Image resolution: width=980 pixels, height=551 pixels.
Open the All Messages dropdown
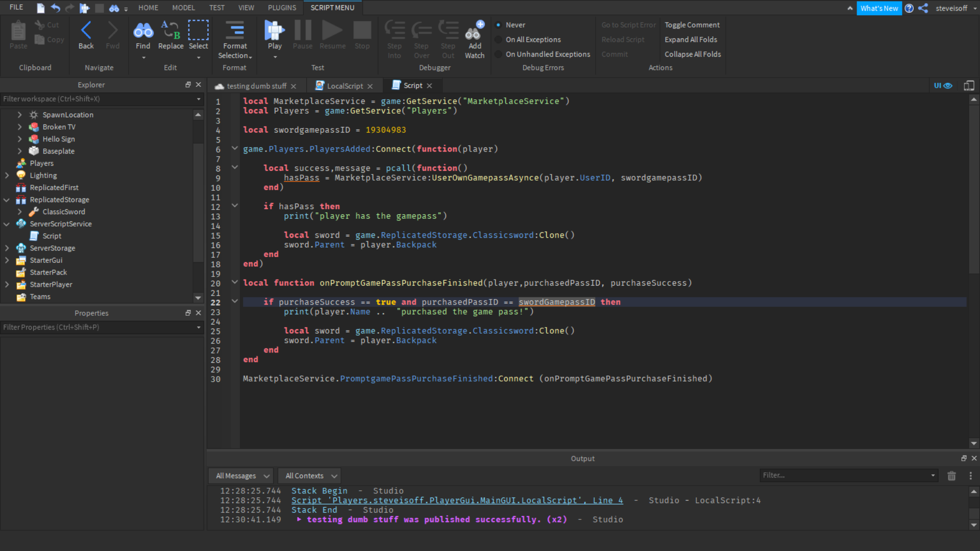(241, 476)
